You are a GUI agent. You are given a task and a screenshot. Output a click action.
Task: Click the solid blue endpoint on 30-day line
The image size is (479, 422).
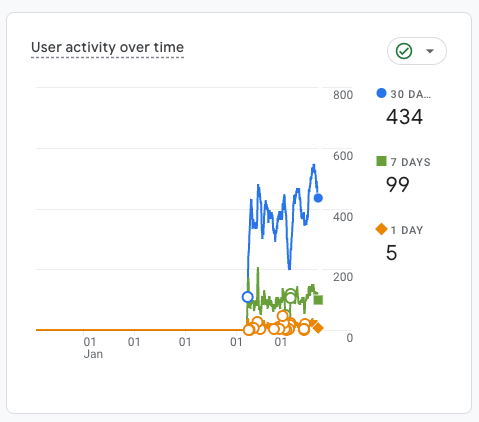(318, 198)
